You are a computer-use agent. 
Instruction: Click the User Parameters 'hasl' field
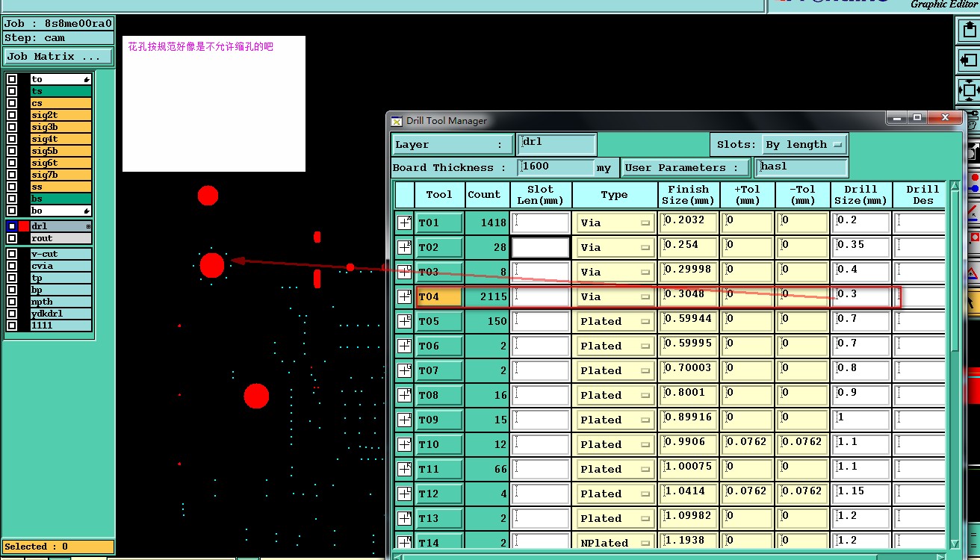click(801, 168)
